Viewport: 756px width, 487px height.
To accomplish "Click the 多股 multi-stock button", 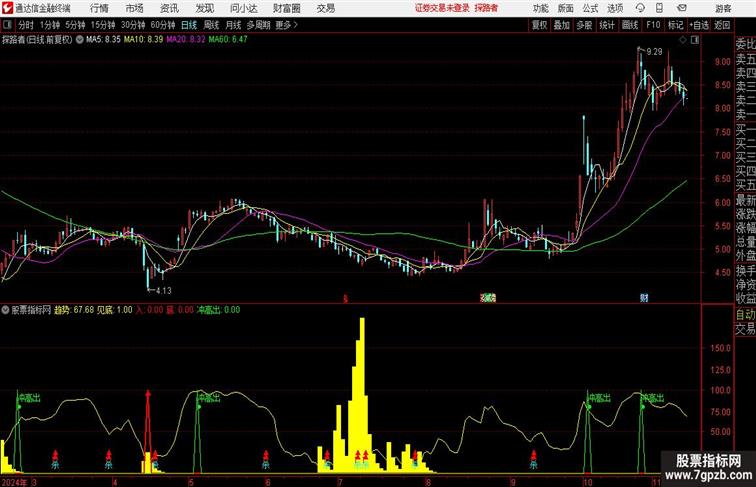I will point(584,25).
